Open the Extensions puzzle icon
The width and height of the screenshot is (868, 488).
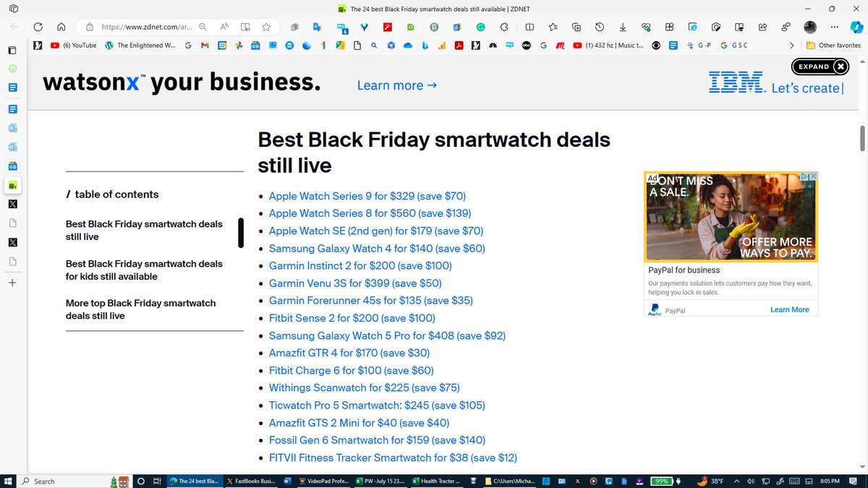pos(504,27)
